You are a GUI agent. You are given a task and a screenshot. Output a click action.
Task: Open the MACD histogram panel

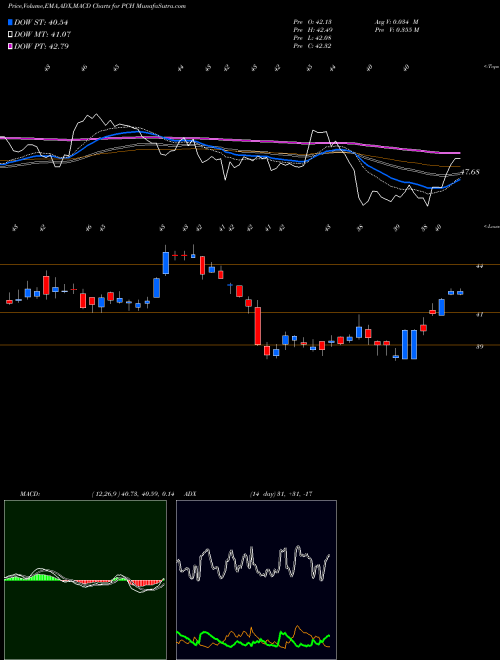[x=85, y=580]
